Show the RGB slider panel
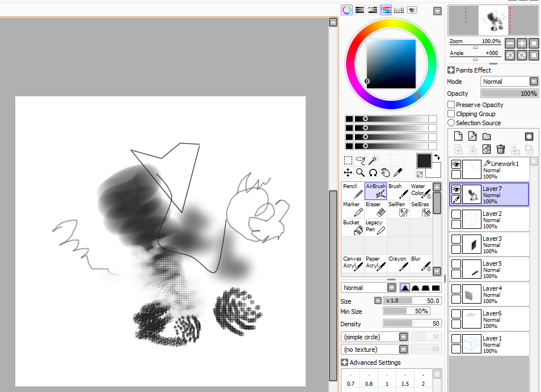541x392 pixels. [360, 10]
